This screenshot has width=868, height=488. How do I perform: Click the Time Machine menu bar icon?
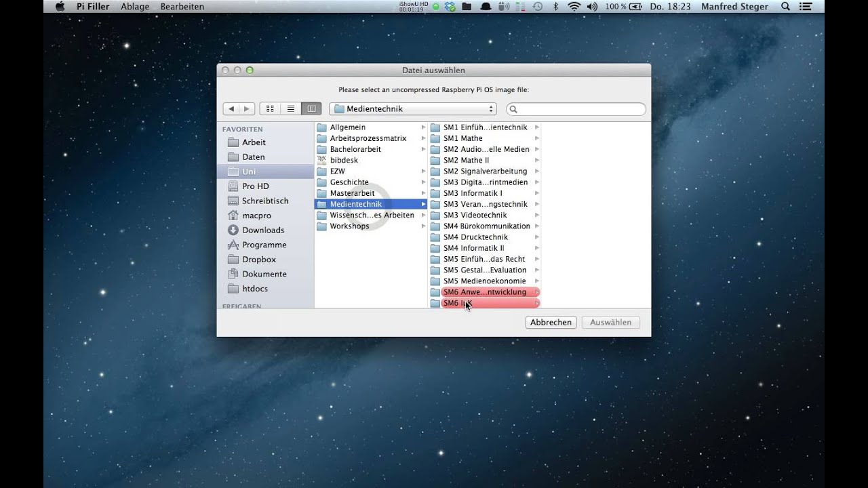coord(538,6)
